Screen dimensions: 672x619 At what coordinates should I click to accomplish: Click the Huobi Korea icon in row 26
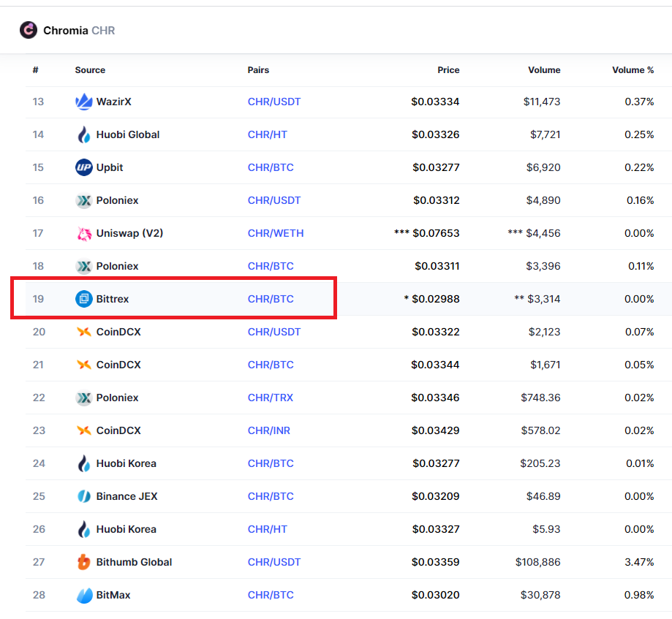pyautogui.click(x=84, y=529)
